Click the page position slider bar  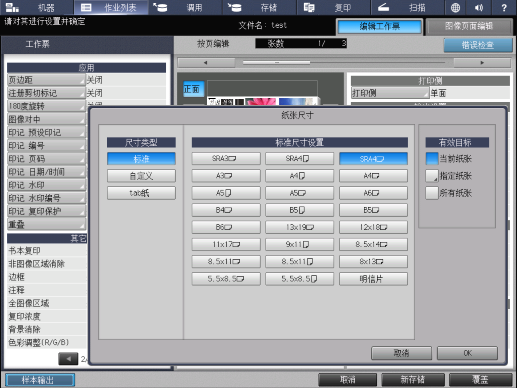[344, 62]
